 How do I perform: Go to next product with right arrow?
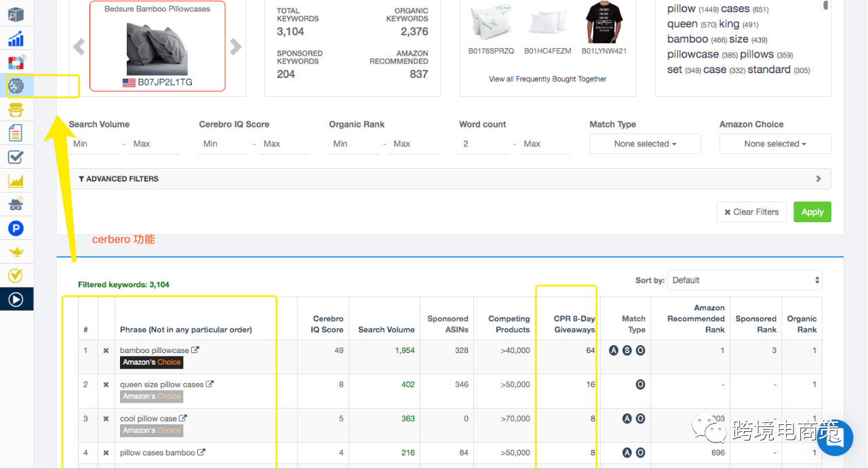point(235,46)
